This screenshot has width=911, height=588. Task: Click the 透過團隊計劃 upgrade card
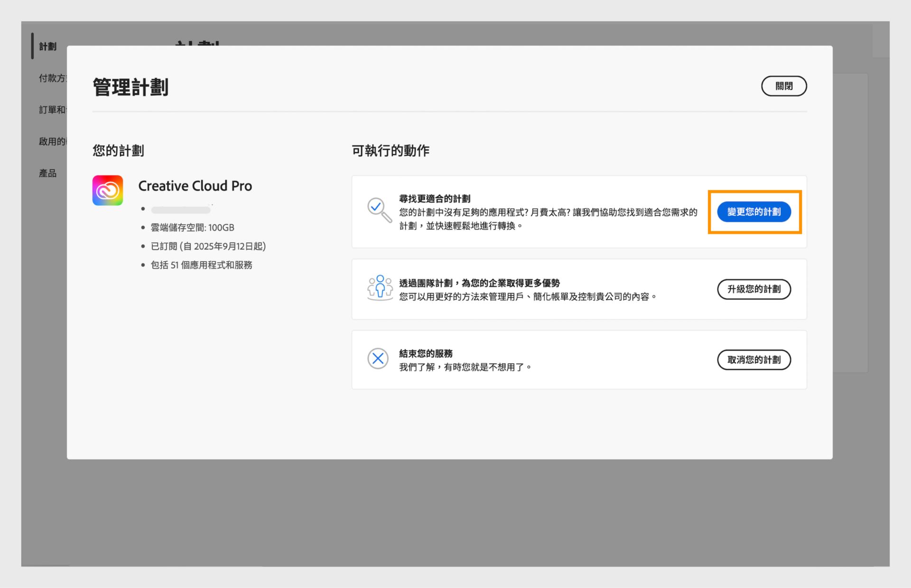click(546, 289)
